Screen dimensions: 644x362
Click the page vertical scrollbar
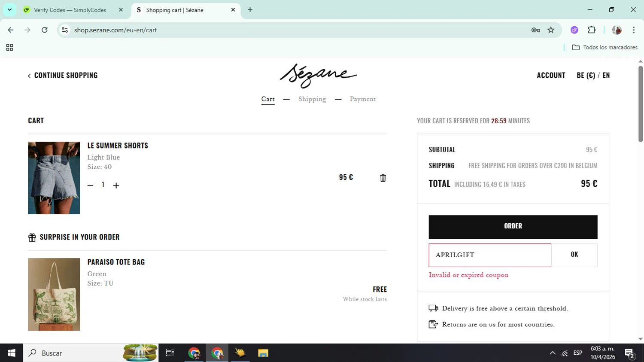641,103
